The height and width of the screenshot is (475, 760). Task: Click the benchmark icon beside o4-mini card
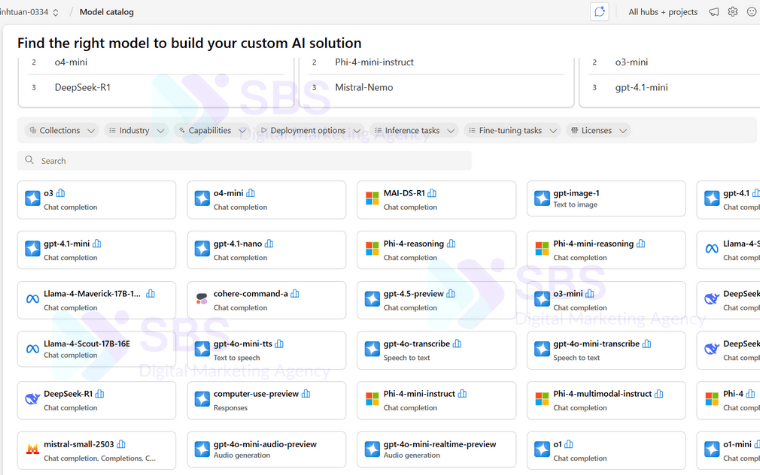251,193
